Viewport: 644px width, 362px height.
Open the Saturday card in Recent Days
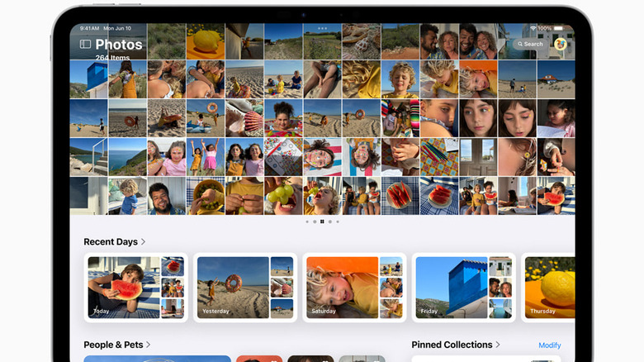pos(354,288)
